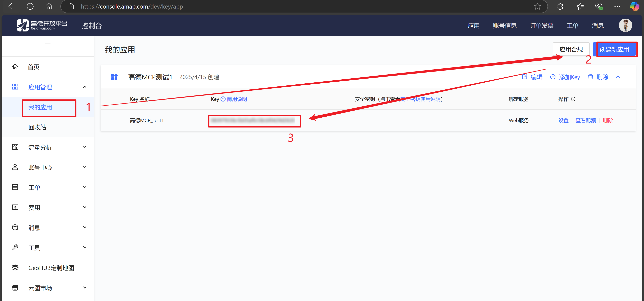The image size is (644, 301).
Task: Open 查看配额 for 高德MCP_Test1 key
Action: click(585, 120)
